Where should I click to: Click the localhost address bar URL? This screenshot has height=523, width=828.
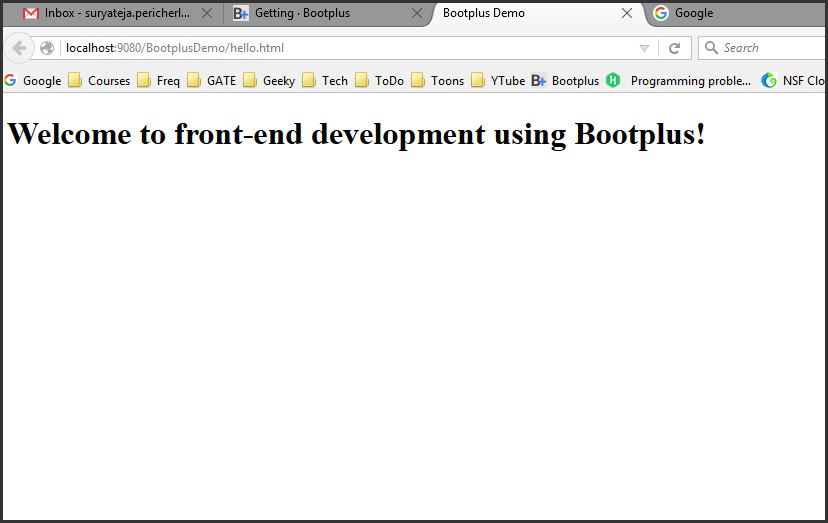175,48
